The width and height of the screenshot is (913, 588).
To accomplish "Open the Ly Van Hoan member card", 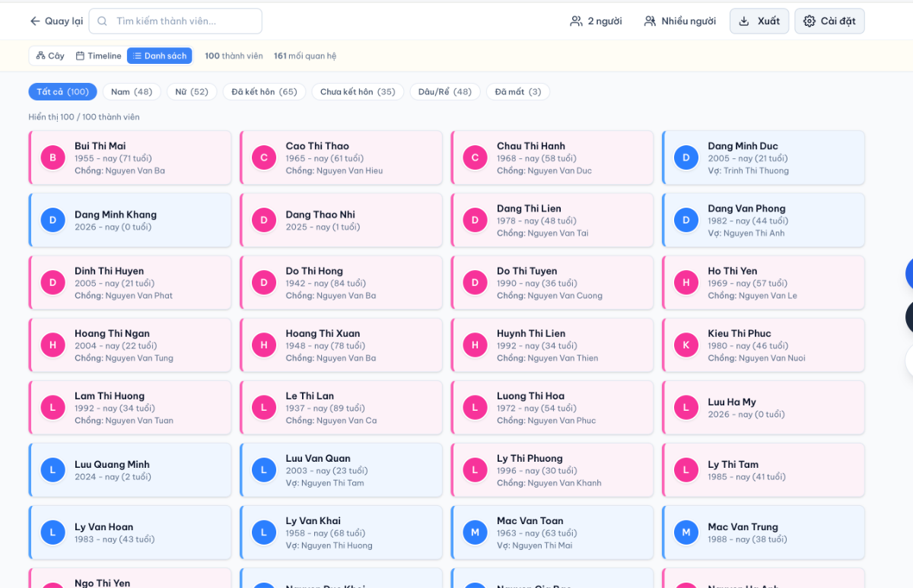I will point(130,532).
